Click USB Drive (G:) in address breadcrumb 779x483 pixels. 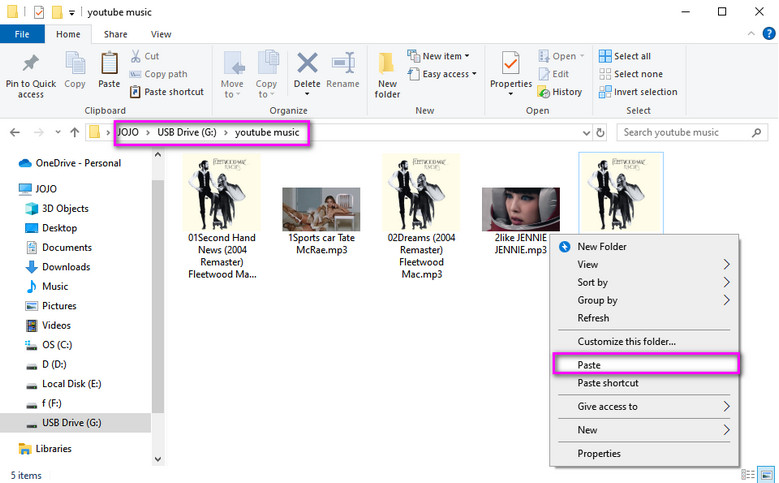click(187, 132)
